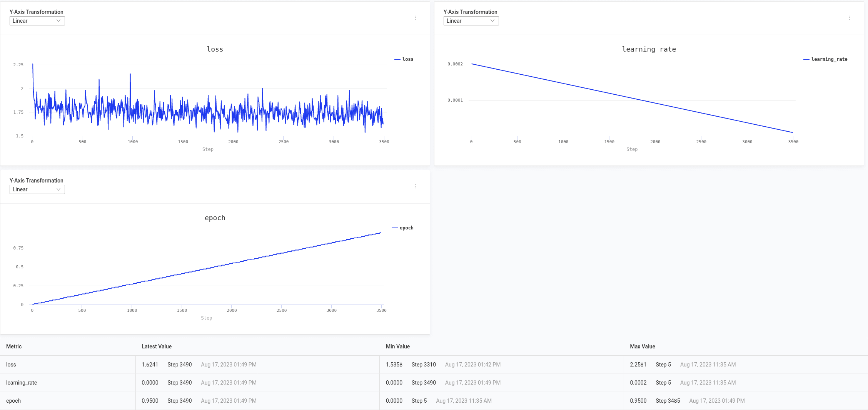This screenshot has height=410, width=868.
Task: Click the learning_rate chart title
Action: click(x=649, y=49)
